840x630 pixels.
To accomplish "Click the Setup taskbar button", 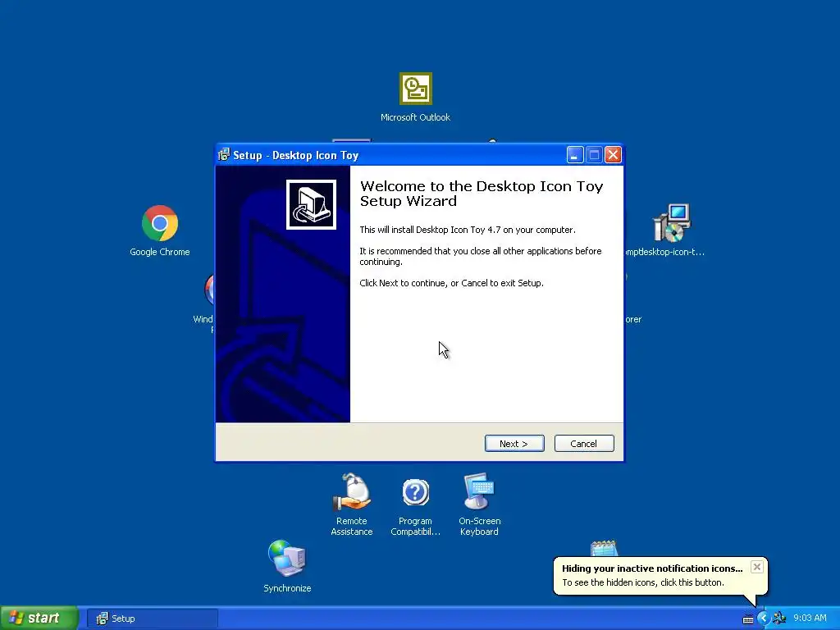I will (152, 619).
